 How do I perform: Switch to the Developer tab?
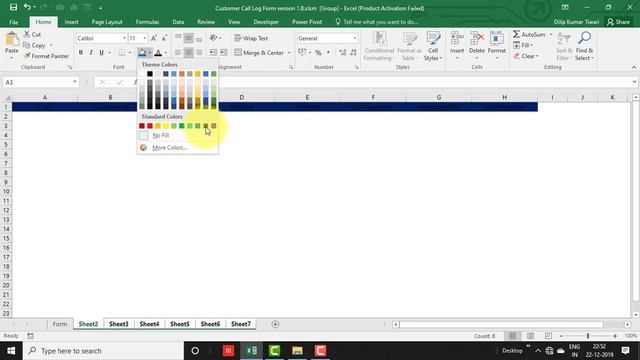[x=266, y=22]
